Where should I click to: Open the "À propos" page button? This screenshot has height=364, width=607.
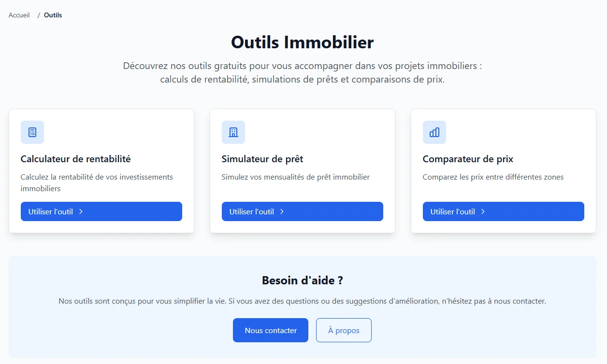click(x=344, y=330)
